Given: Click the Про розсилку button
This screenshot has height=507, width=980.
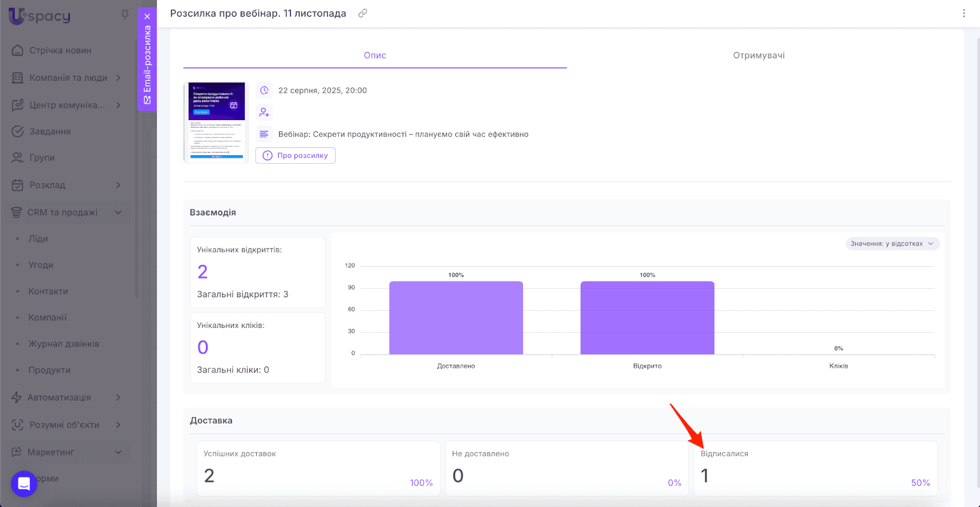Looking at the screenshot, I should [x=295, y=156].
